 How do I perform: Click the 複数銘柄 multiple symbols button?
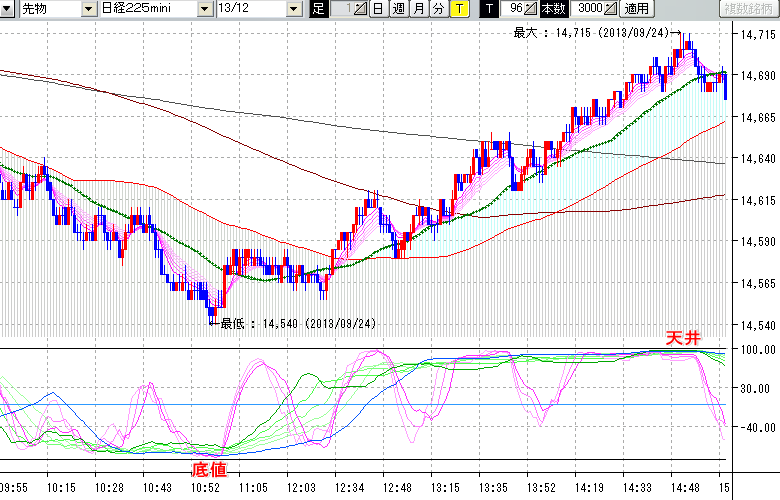(x=748, y=9)
